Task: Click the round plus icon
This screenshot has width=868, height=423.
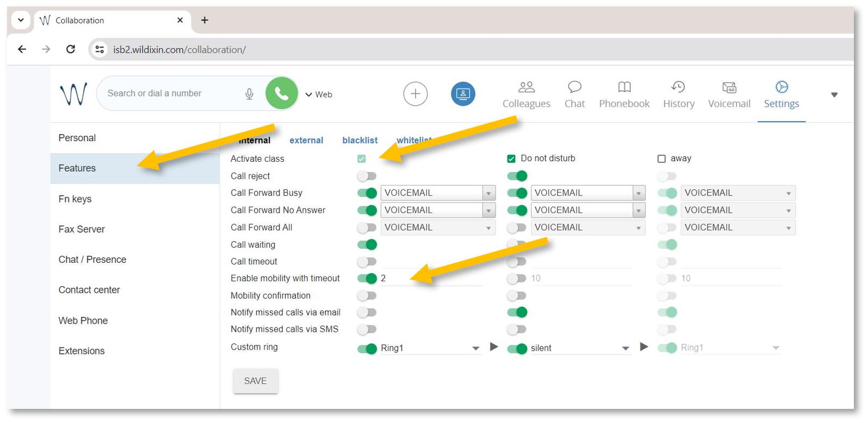Action: [x=415, y=94]
